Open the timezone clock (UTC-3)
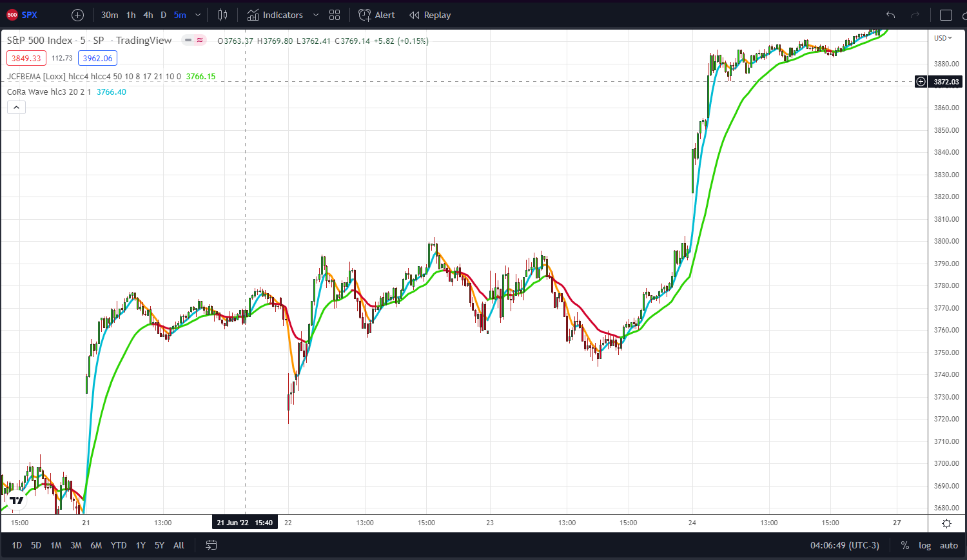The image size is (967, 560). [845, 545]
